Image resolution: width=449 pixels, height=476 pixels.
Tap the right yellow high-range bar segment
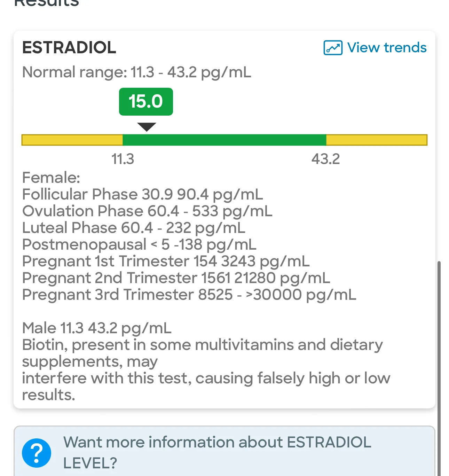click(x=377, y=140)
